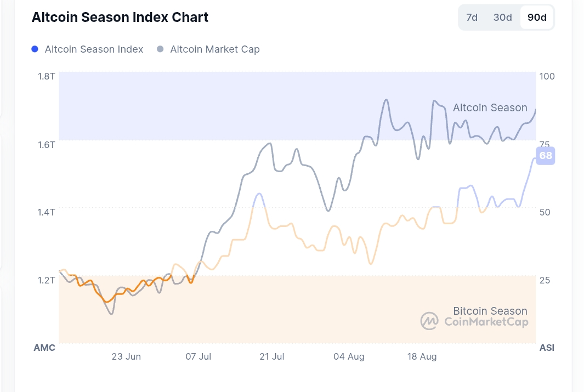The width and height of the screenshot is (584, 392).
Task: Click the 04 Aug date label
Action: click(349, 356)
